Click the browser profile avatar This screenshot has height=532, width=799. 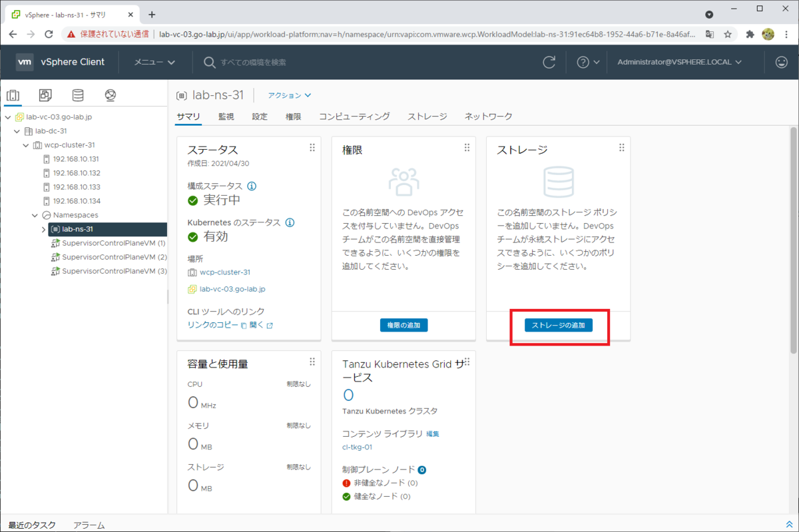coord(768,34)
